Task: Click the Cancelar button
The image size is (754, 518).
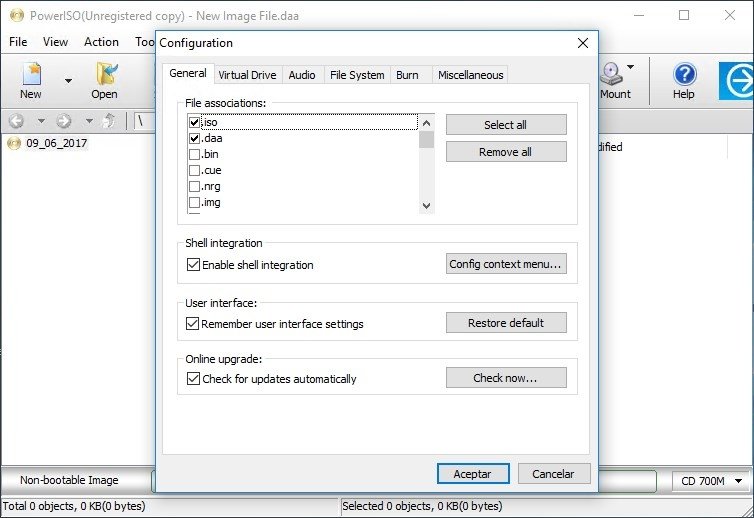Action: point(553,474)
